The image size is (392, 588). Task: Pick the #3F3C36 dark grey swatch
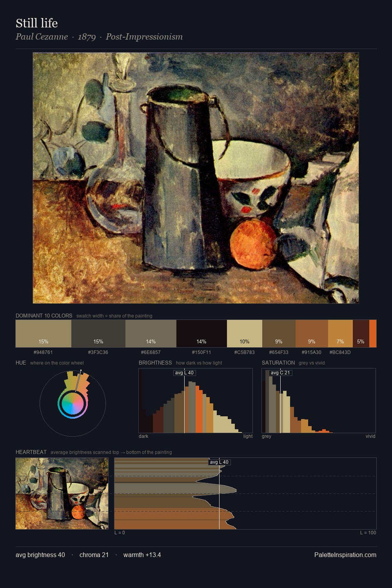[x=98, y=334]
